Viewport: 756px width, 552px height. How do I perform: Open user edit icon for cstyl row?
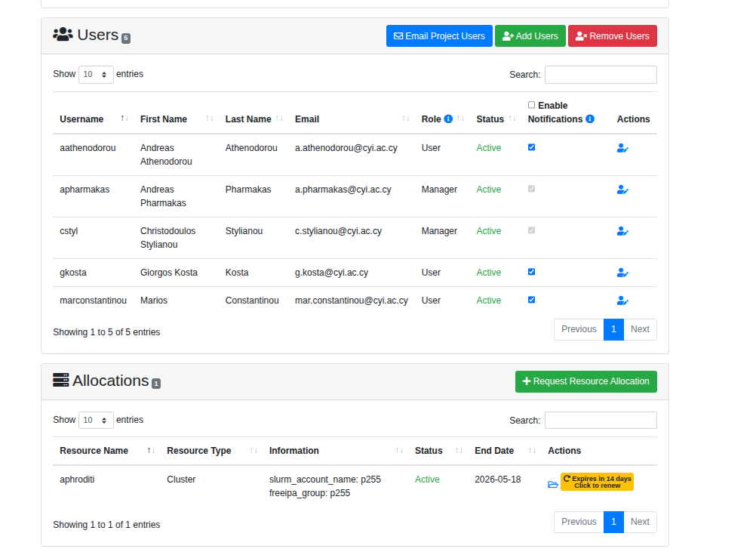[622, 231]
